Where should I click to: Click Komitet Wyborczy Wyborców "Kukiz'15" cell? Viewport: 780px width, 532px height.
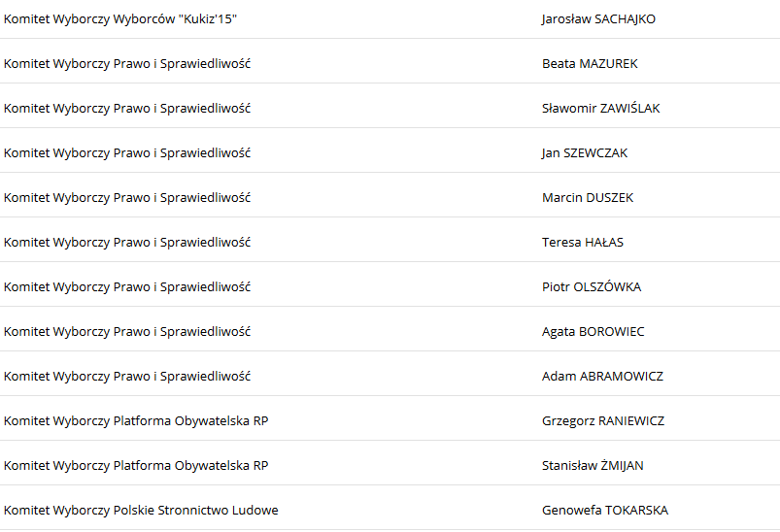[x=120, y=19]
